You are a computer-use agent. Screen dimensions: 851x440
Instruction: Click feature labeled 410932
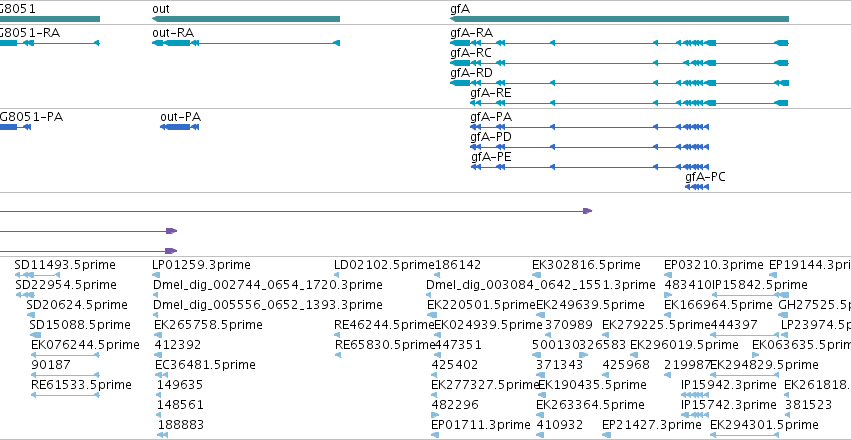click(x=560, y=425)
